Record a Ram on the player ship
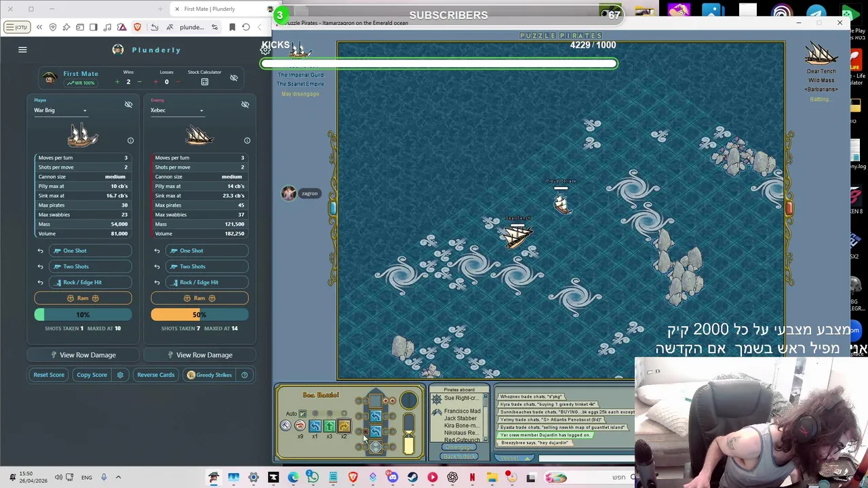The height and width of the screenshot is (488, 868). tap(83, 298)
